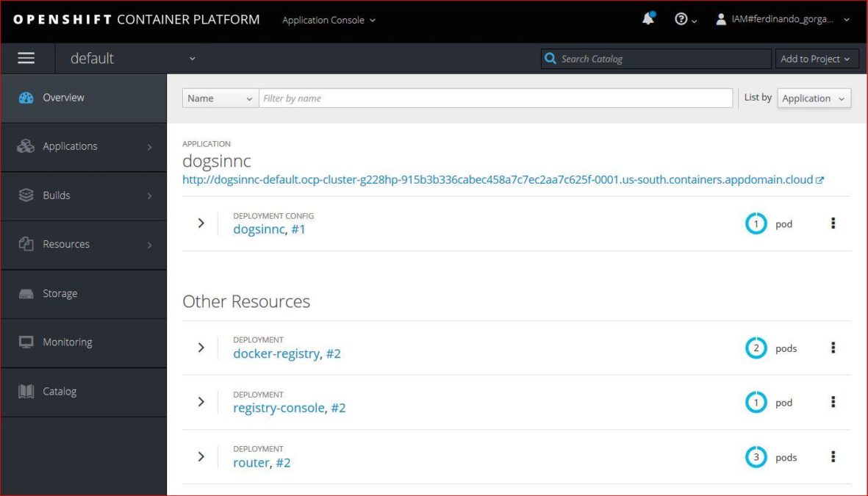Open the dogsinnc application route URL
The height and width of the screenshot is (496, 868).
(x=500, y=179)
